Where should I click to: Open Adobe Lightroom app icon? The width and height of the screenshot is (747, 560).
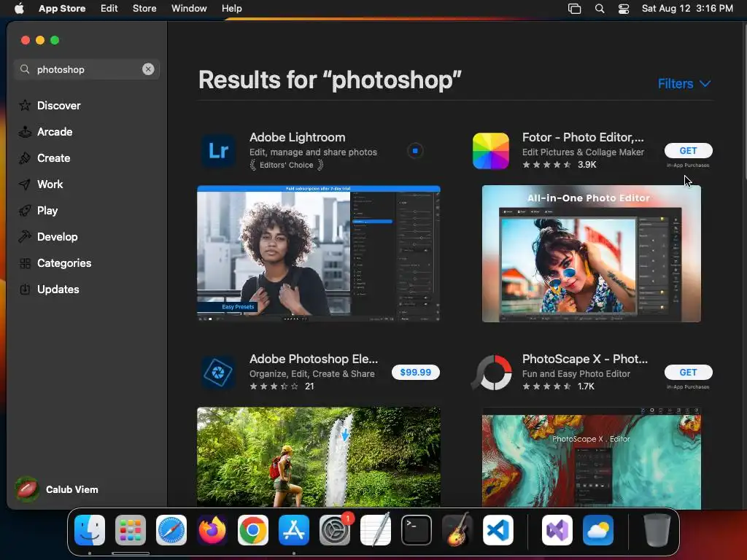(219, 151)
